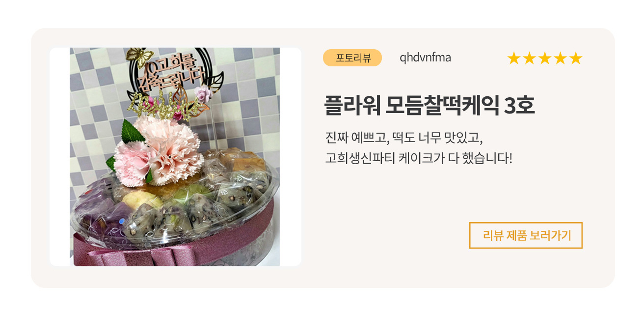Click the gold butterfly ornament on topper
This screenshot has height=315, width=644.
138,57
